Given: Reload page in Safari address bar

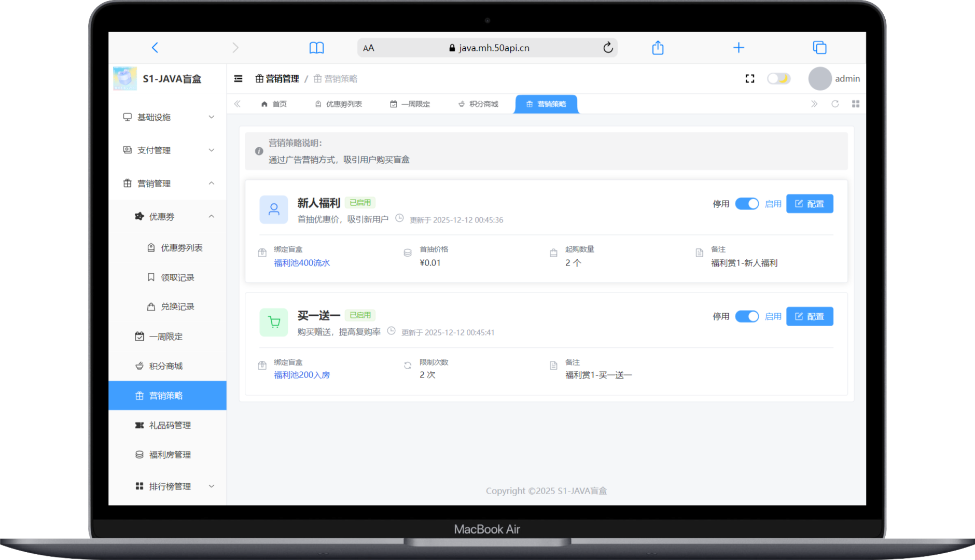Looking at the screenshot, I should [608, 48].
